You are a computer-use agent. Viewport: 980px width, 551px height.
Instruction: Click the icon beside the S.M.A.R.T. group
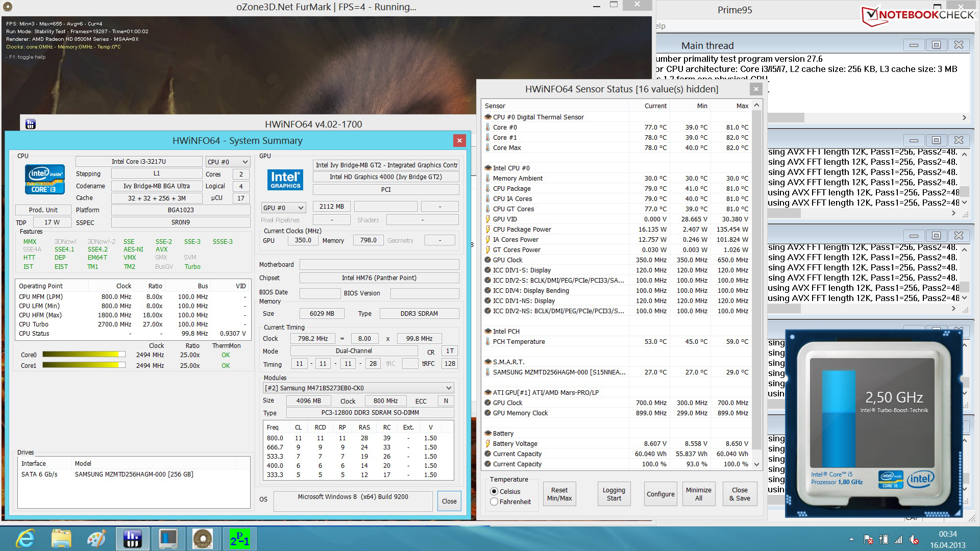click(487, 362)
